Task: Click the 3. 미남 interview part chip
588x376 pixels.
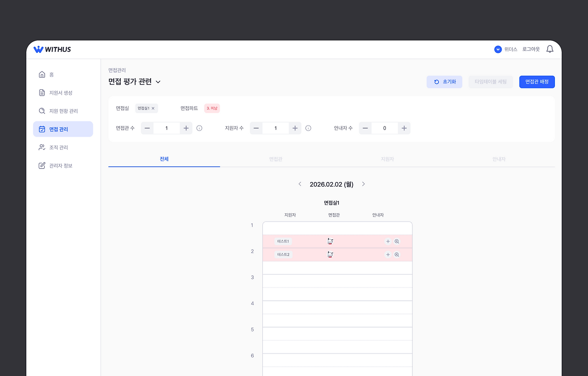Action: click(212, 108)
